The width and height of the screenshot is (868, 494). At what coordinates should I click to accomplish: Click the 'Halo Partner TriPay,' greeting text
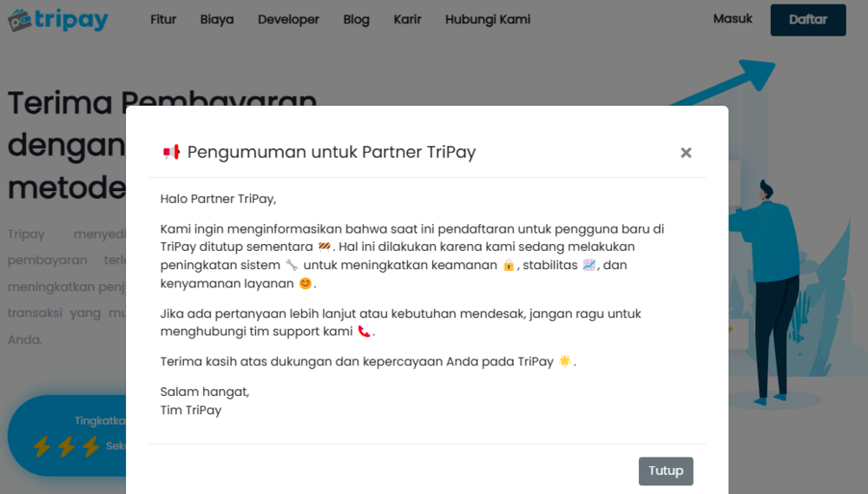pyautogui.click(x=218, y=199)
